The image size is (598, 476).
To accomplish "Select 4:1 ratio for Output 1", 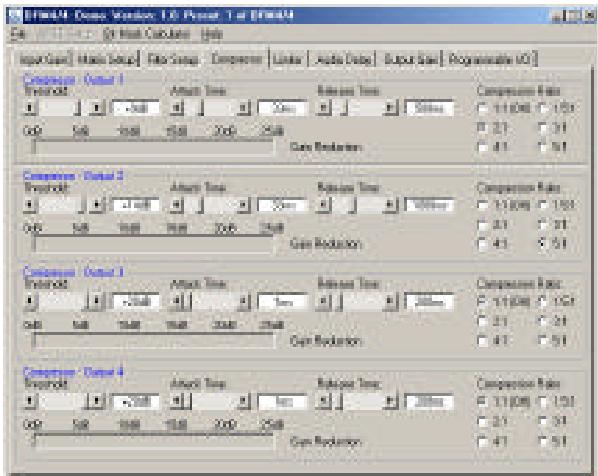I will click(483, 146).
